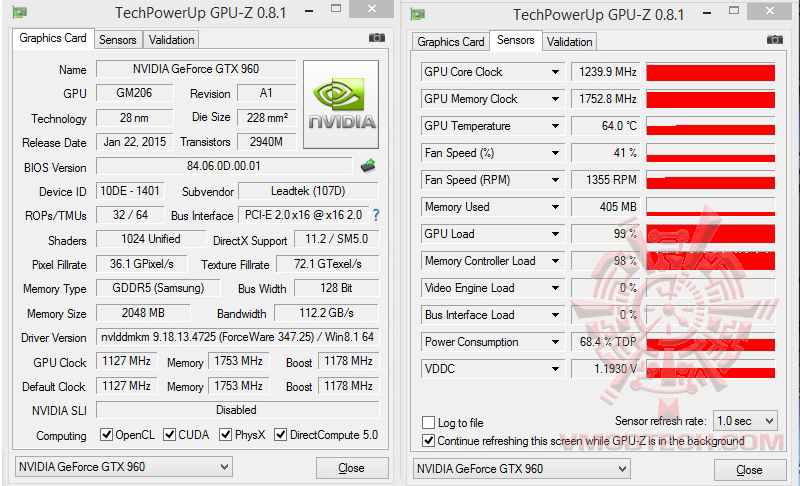
Task: Switch to Validation tab in left window
Action: point(171,40)
